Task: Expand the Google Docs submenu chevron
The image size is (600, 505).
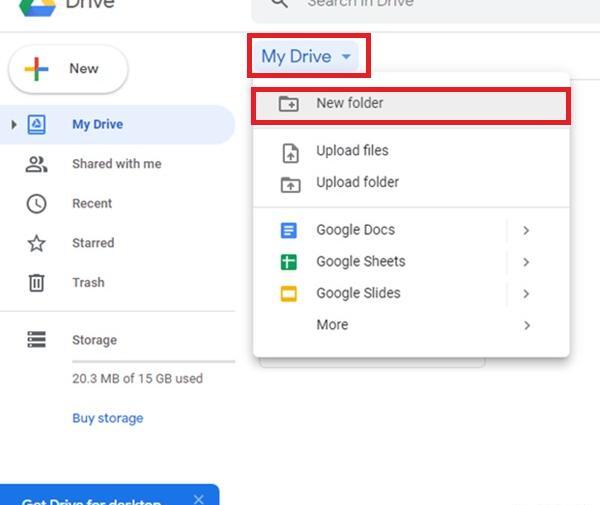Action: [526, 230]
